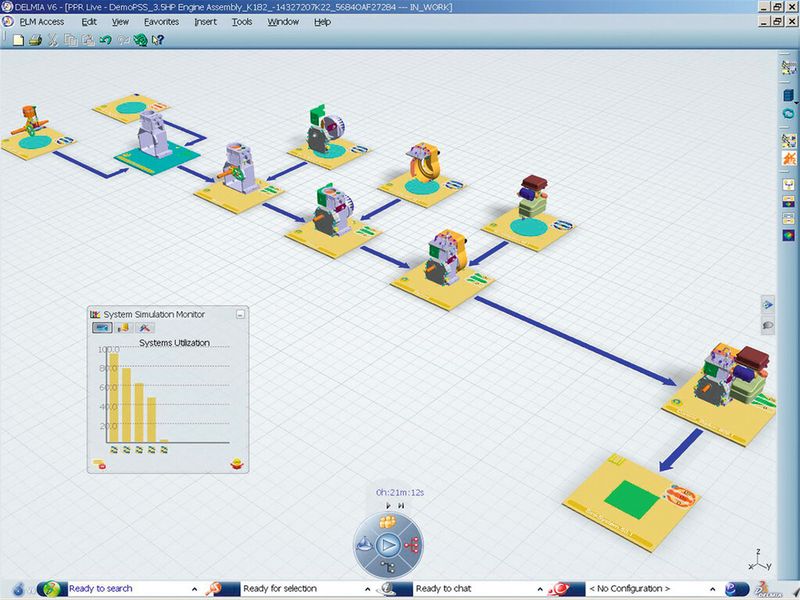Click the people icon on top of compass

click(x=388, y=522)
